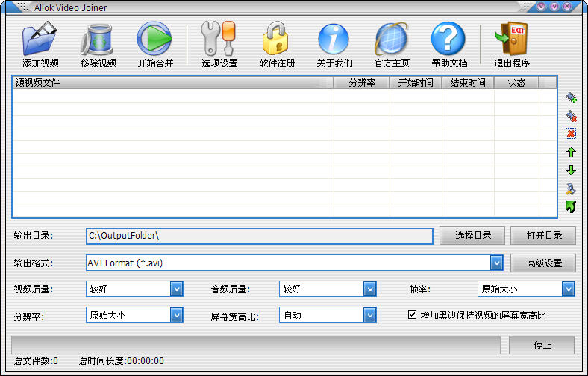Move item down with green down arrow
The image size is (588, 376).
click(x=571, y=170)
